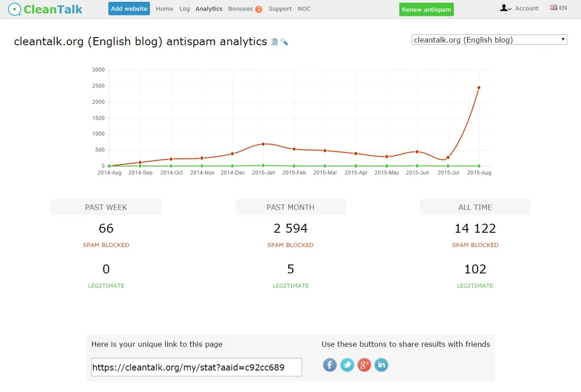Open the website selector showing cleantalk.org
Viewport: 581px width, 392px height.
tap(489, 39)
